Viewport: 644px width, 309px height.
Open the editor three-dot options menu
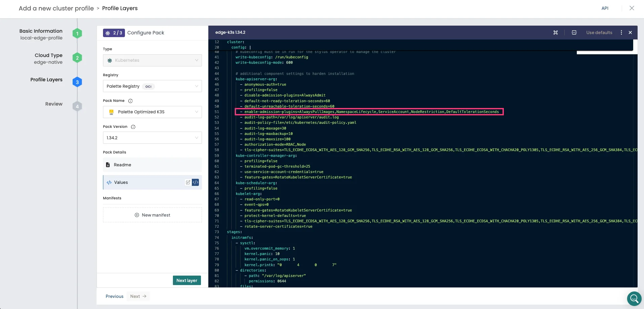[x=621, y=32]
